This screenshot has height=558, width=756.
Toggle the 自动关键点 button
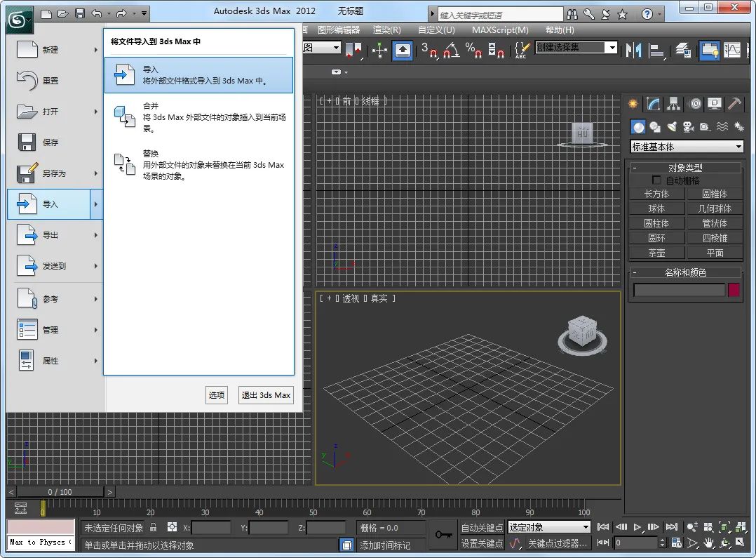(x=482, y=528)
